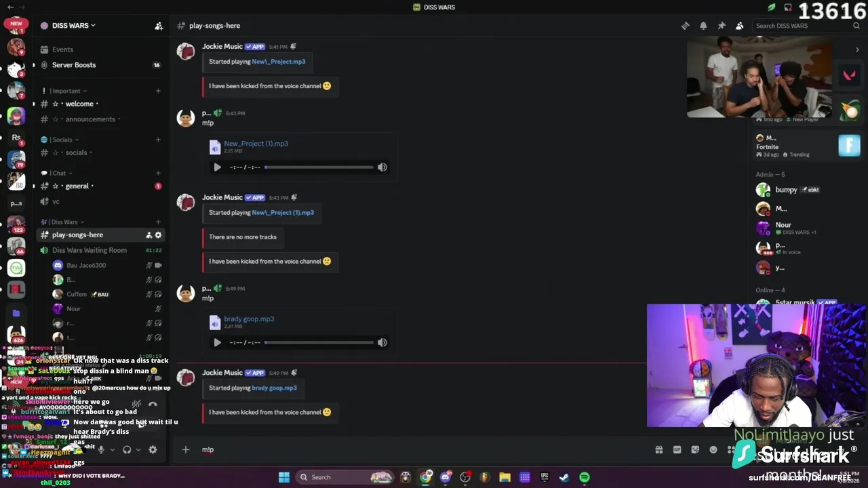Open Spotify from the taskbar
This screenshot has height=488, width=868.
point(585,477)
